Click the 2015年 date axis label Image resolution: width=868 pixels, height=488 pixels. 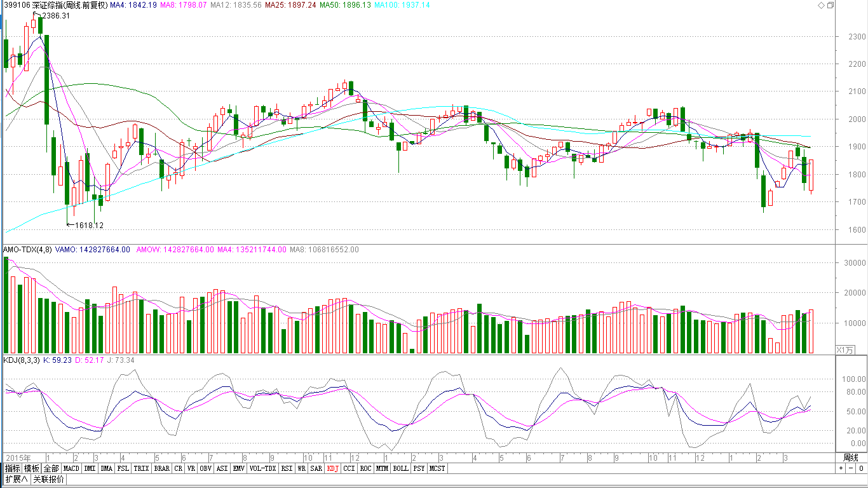[20, 457]
